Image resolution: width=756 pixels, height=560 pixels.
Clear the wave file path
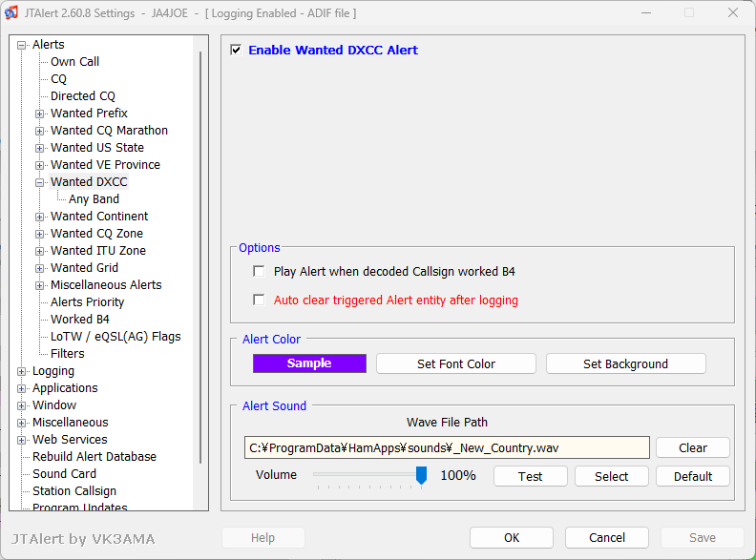[x=693, y=447]
